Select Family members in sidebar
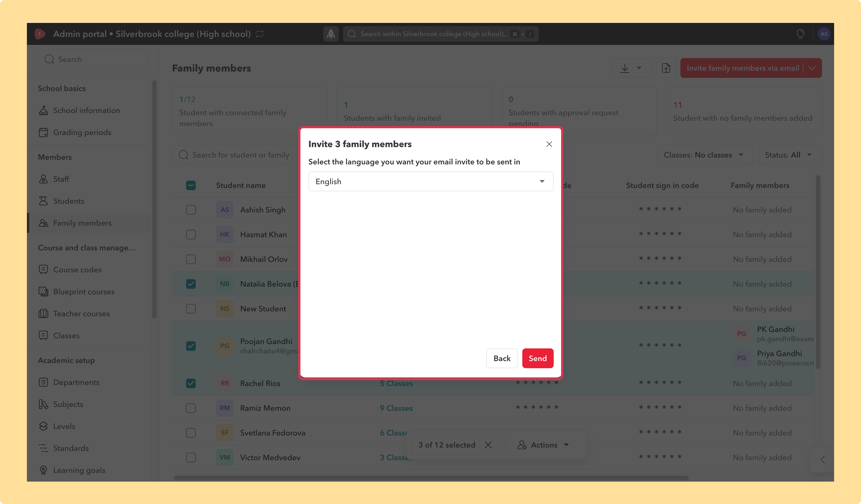 (89, 223)
